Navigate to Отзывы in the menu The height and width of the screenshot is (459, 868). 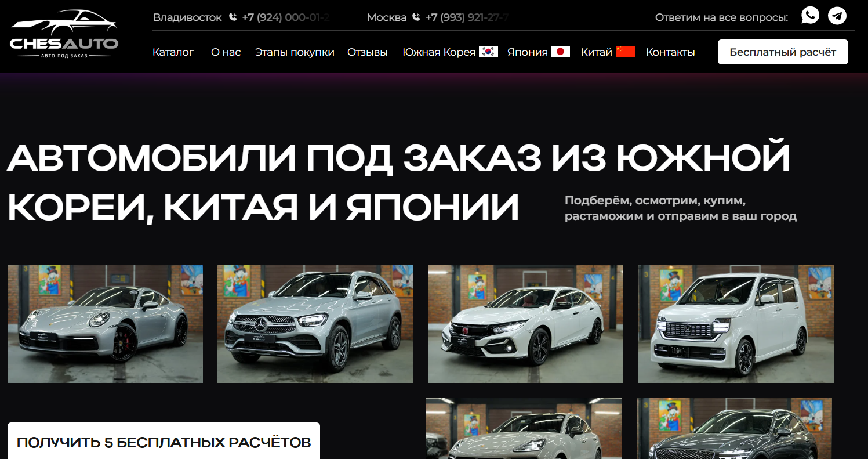tap(368, 52)
